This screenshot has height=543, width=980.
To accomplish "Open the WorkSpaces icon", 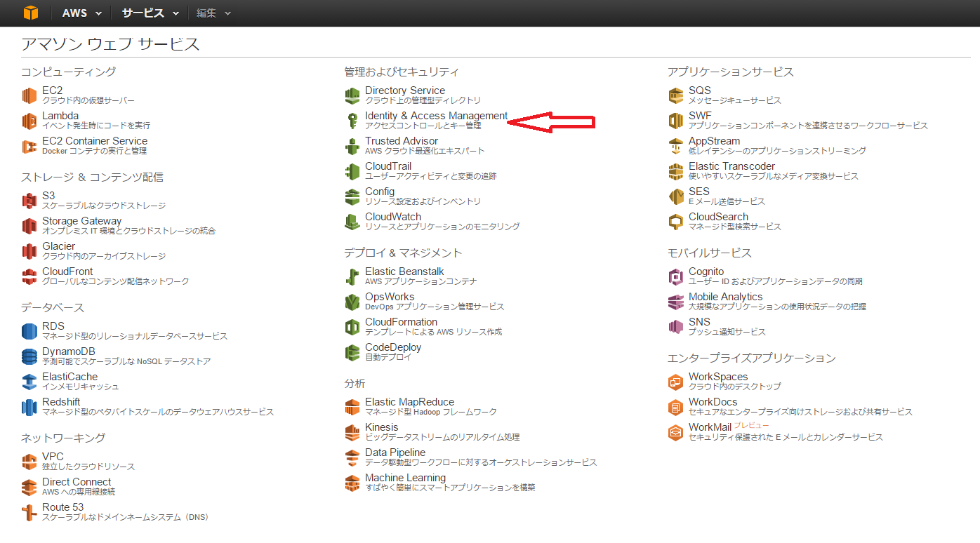I will [676, 382].
